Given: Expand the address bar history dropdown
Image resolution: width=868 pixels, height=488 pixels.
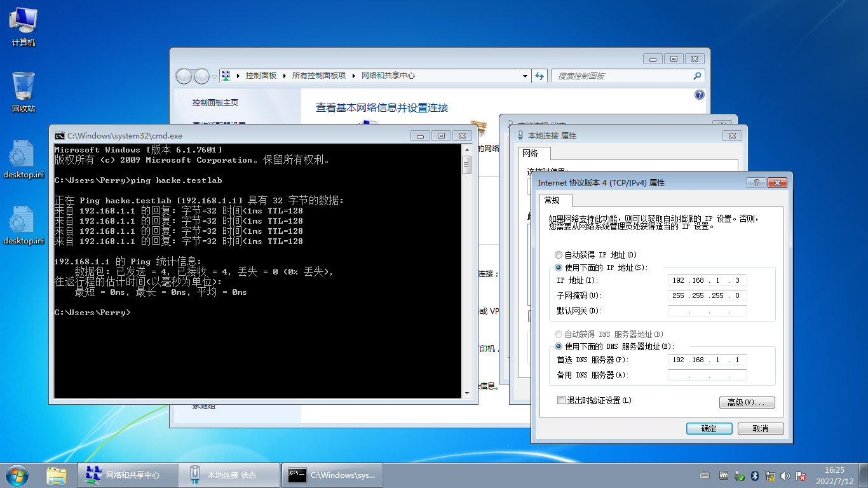Looking at the screenshot, I should pyautogui.click(x=525, y=76).
